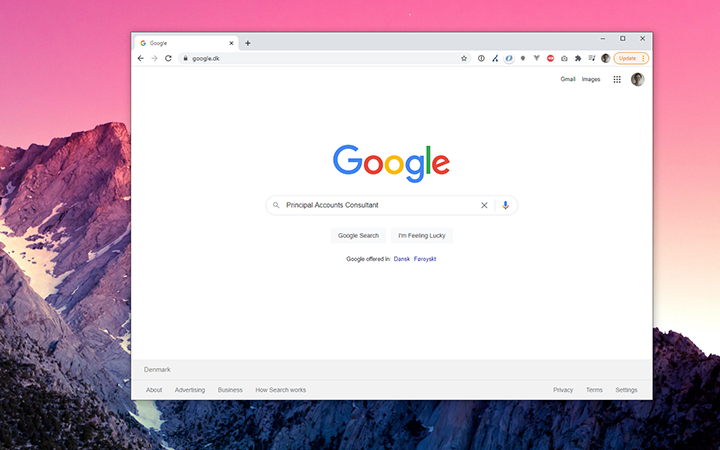Switch Google language to Føroyskt
Screen dimensions: 720x450
(425, 259)
